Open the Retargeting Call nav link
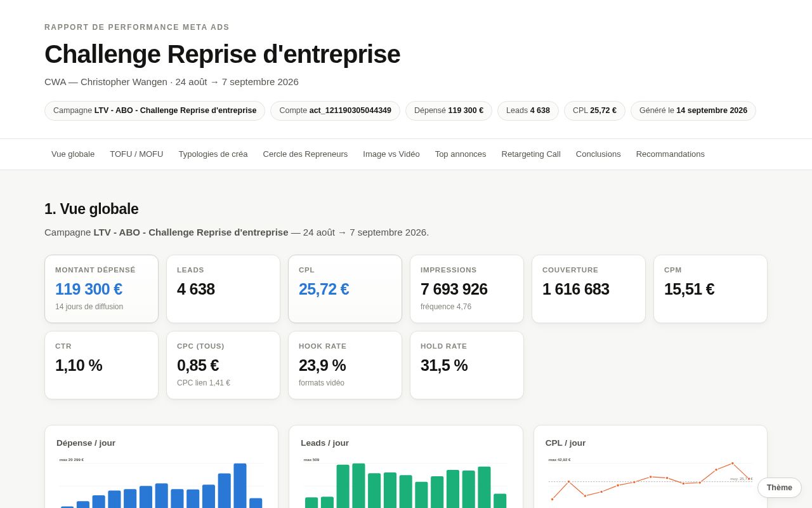812x508 pixels. point(531,154)
